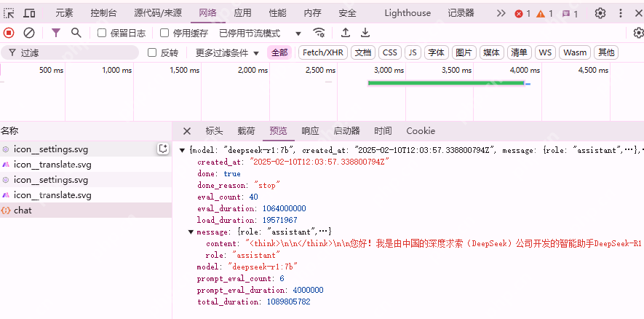Click into the 过滤 input field
644x319 pixels.
(x=70, y=52)
